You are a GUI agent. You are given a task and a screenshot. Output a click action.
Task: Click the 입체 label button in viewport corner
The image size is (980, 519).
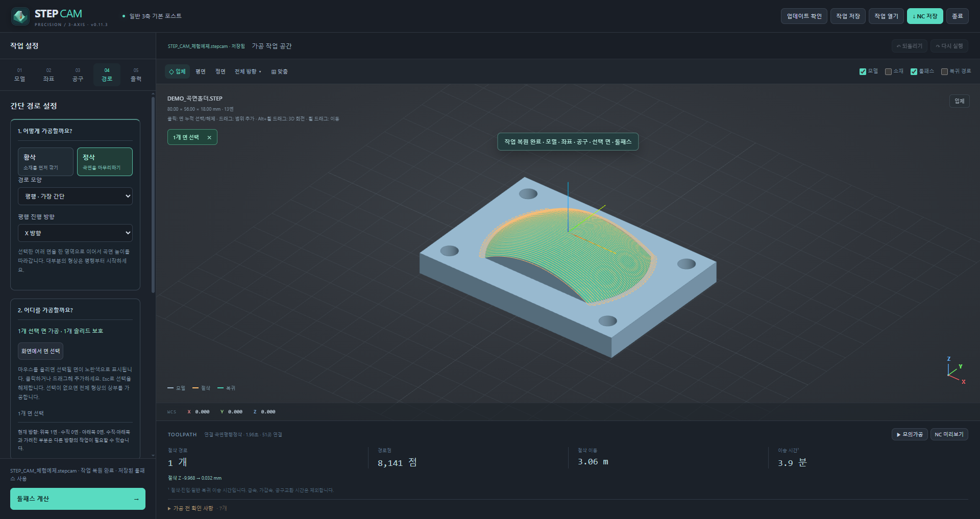[960, 101]
